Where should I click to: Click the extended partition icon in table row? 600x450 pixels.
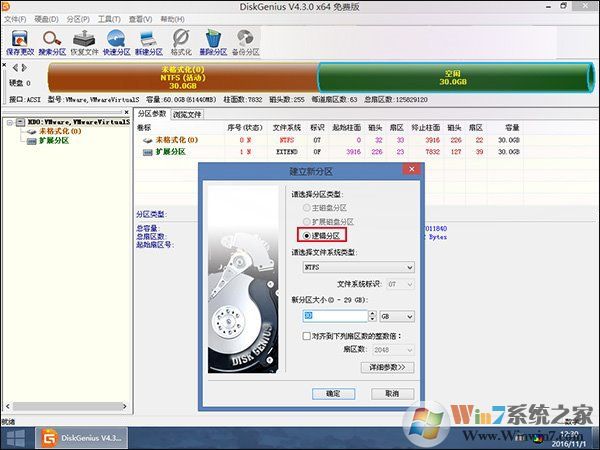[147, 152]
